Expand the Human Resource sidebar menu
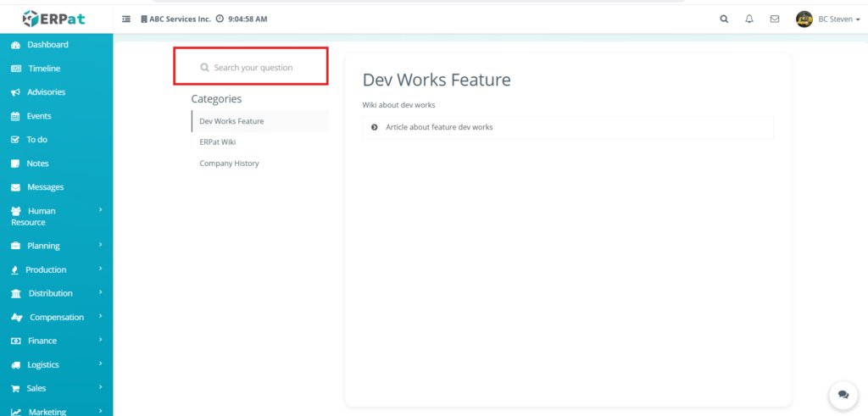This screenshot has width=868, height=416. (55, 216)
